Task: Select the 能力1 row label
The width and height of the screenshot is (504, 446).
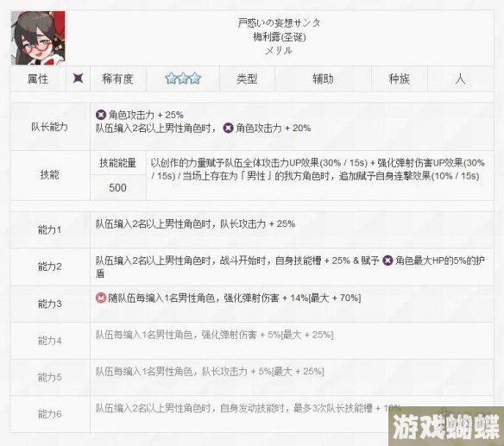Action: [50, 229]
